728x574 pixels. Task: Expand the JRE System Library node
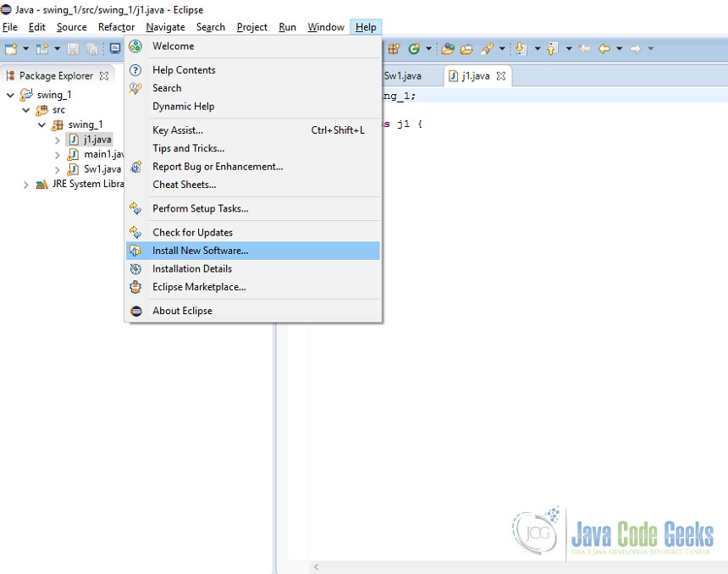click(x=25, y=184)
